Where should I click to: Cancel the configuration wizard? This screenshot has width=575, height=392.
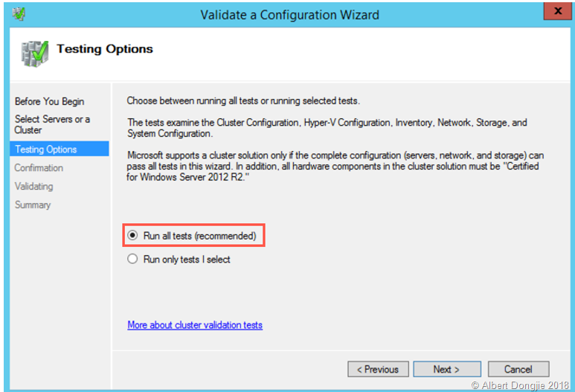click(x=518, y=369)
